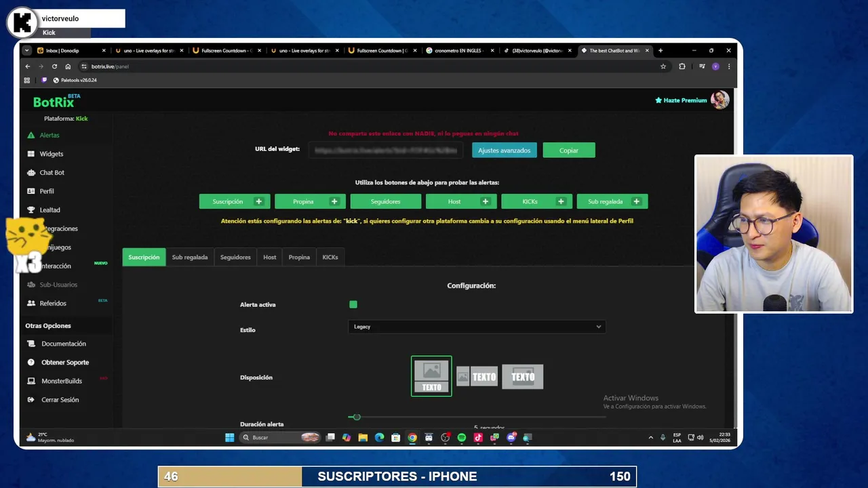Test alert with green Seguidores button
This screenshot has height=488, width=868.
[x=386, y=201]
